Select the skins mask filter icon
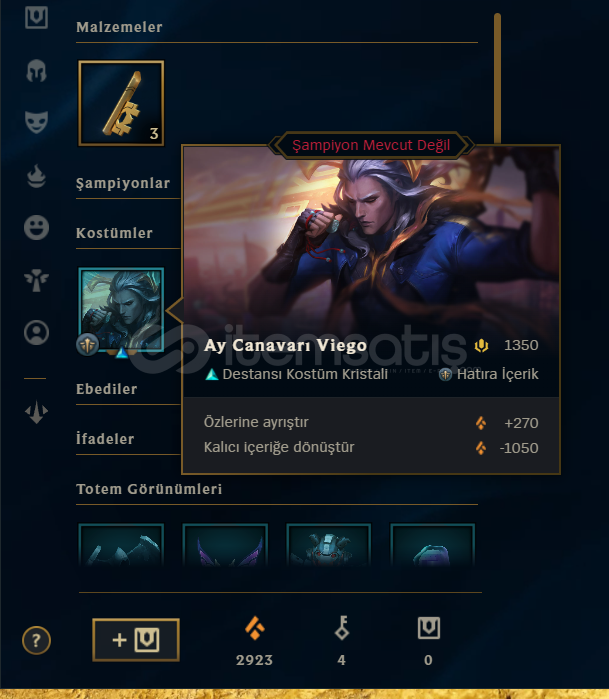Viewport: 609px width, 699px height. click(x=37, y=122)
